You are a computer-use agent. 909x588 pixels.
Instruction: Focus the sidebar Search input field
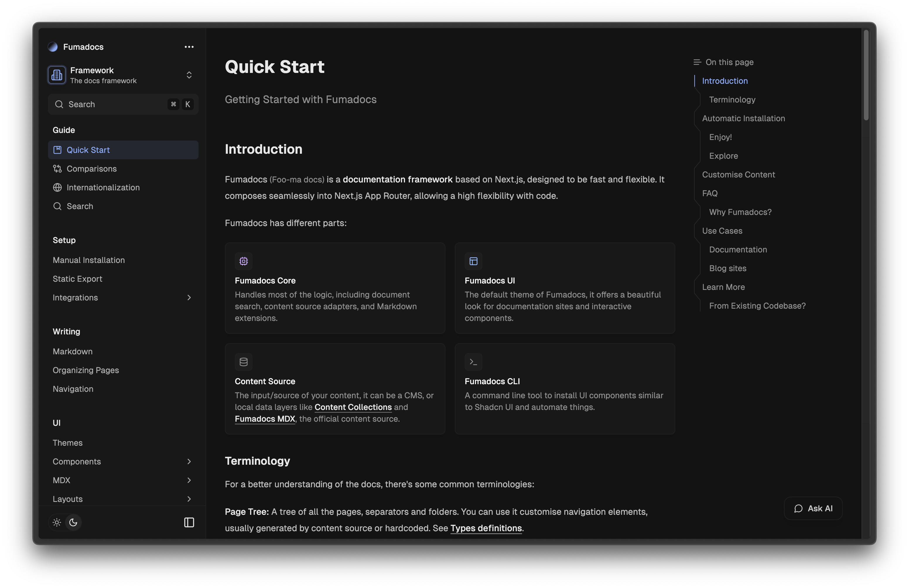click(115, 104)
